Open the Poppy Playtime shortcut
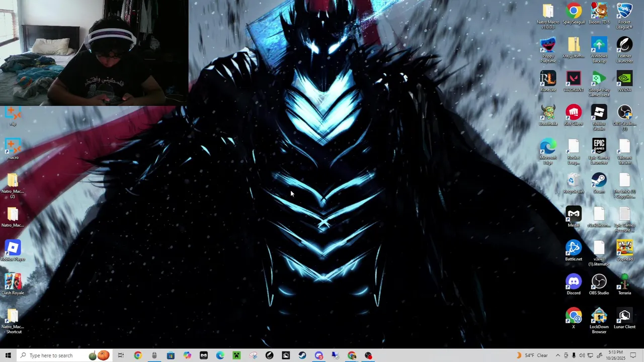The width and height of the screenshot is (644, 362). click(x=548, y=50)
